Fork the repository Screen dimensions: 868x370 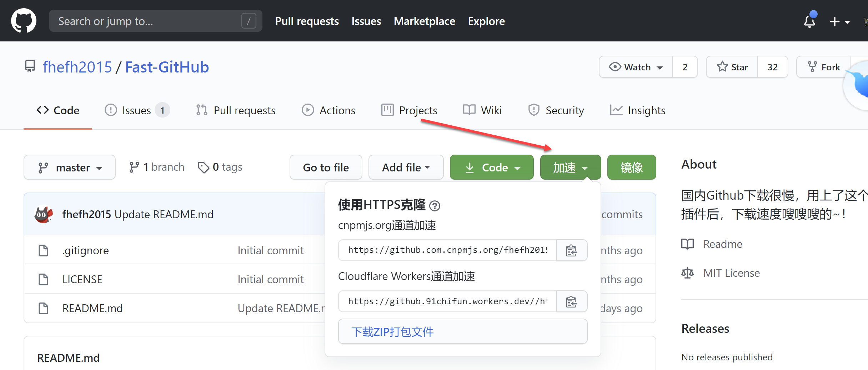[x=823, y=67]
